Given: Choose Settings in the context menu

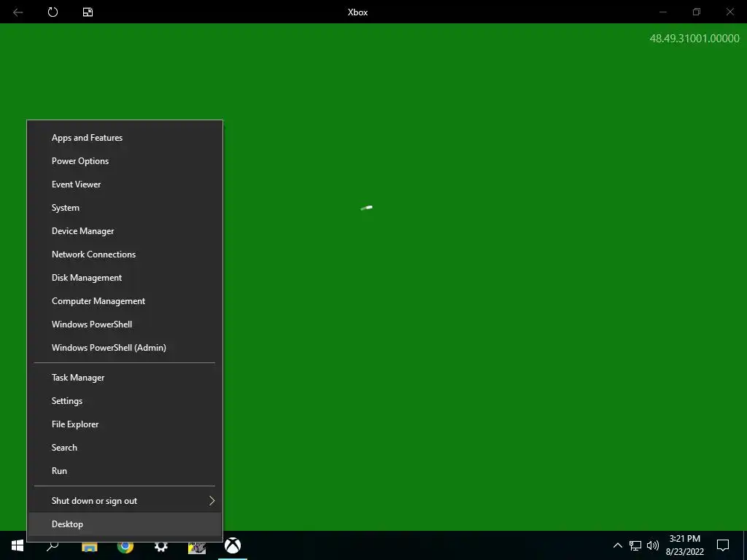Looking at the screenshot, I should pos(125,401).
